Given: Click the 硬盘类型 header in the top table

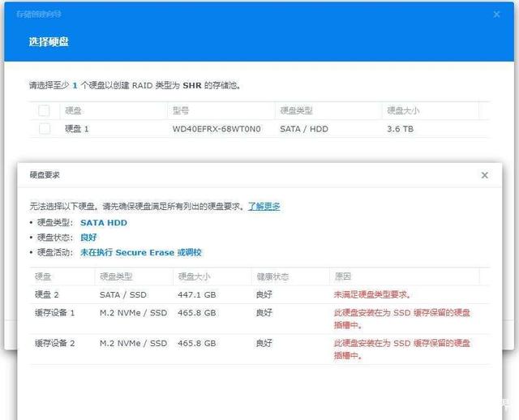Looking at the screenshot, I should [296, 110].
